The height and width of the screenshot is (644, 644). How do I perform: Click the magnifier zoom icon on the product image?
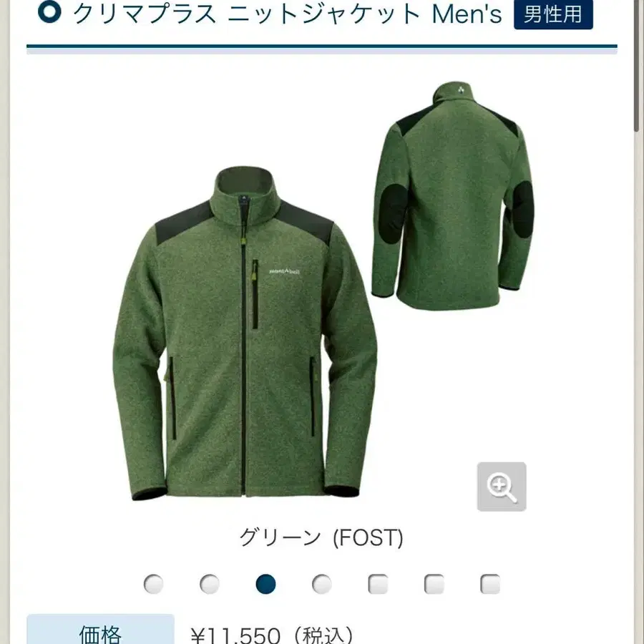pos(502,487)
